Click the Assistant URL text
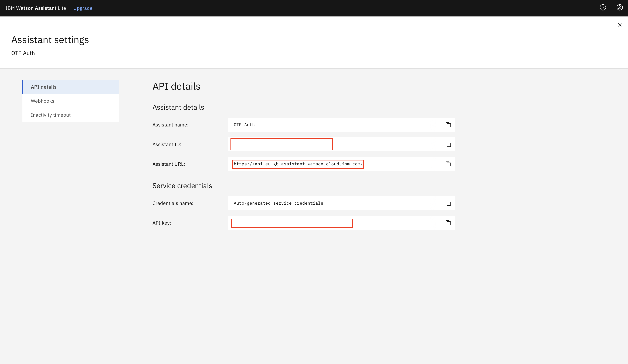 click(x=298, y=164)
